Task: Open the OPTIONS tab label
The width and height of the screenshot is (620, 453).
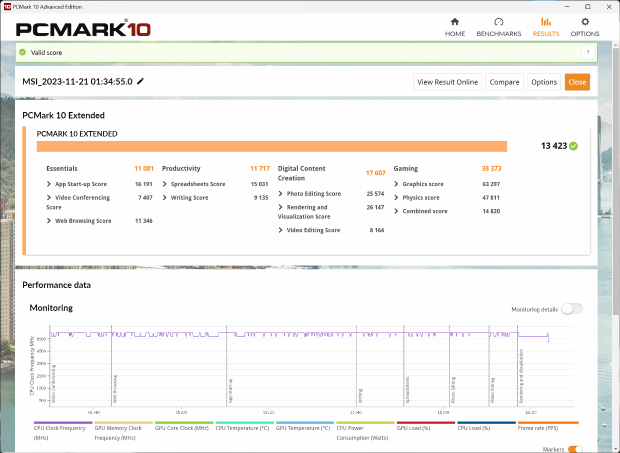Action: [x=585, y=34]
